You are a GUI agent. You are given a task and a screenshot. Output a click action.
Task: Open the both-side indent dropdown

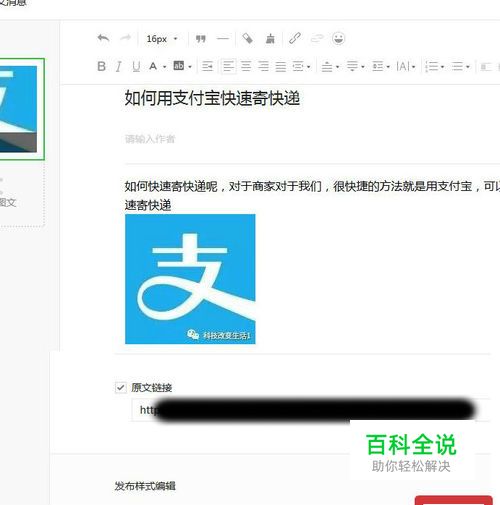[x=301, y=66]
